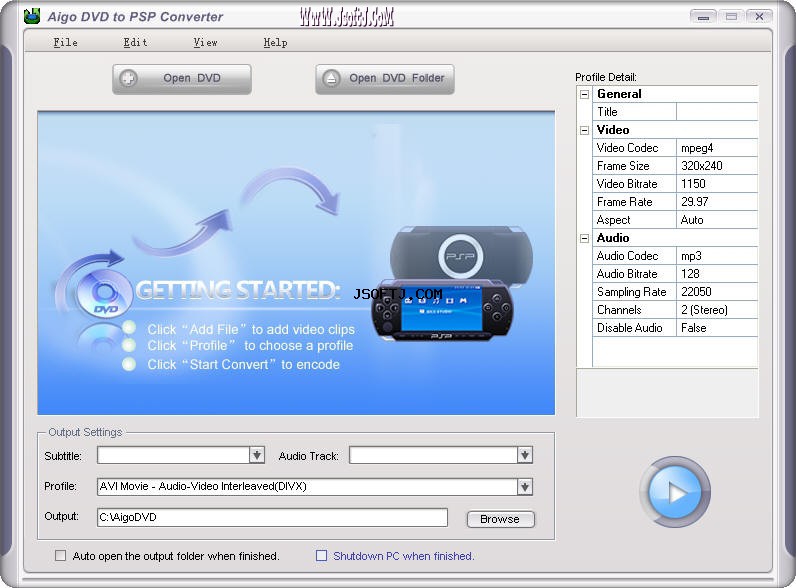The height and width of the screenshot is (588, 796).
Task: Collapse the Video section
Action: pos(584,130)
